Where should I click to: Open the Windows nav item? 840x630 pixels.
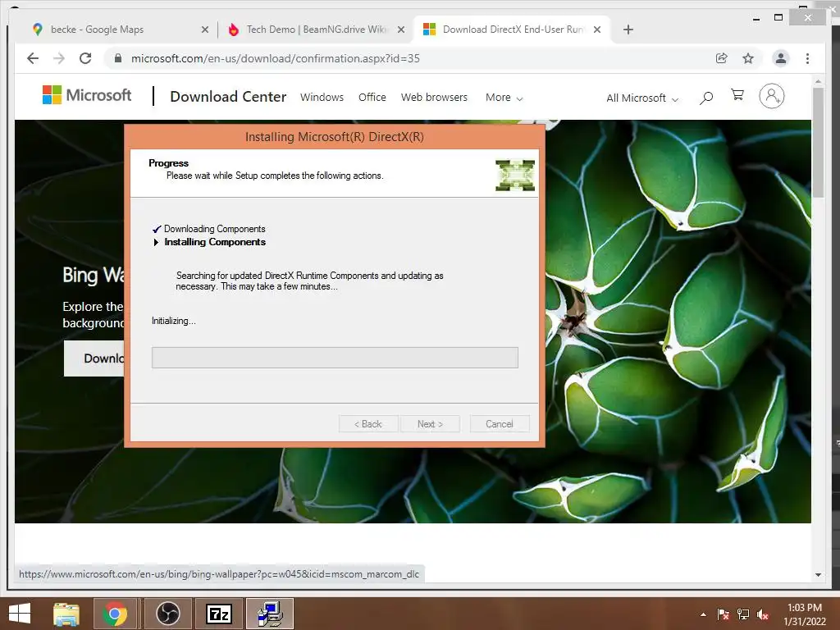(x=322, y=97)
